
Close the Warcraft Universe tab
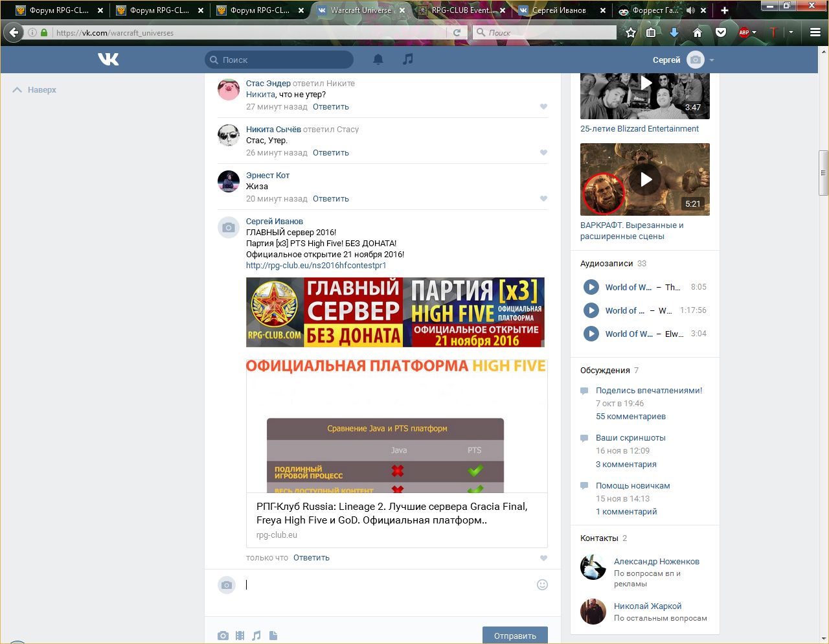(x=402, y=10)
